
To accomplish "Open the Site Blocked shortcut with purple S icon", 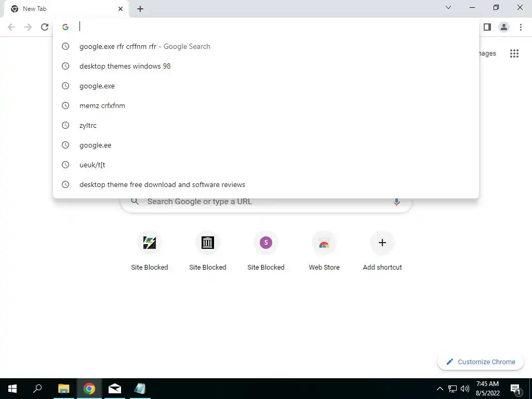I will [x=266, y=243].
